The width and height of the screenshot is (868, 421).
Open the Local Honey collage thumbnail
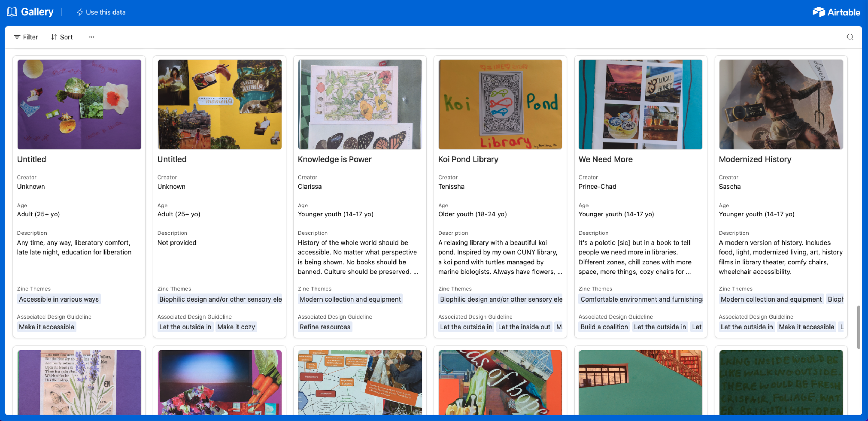tap(640, 104)
